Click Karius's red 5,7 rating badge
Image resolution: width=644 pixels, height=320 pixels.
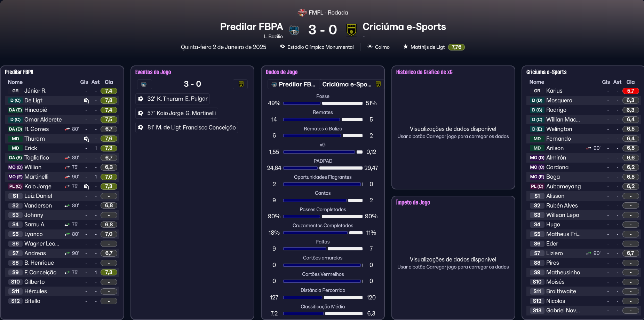click(630, 91)
